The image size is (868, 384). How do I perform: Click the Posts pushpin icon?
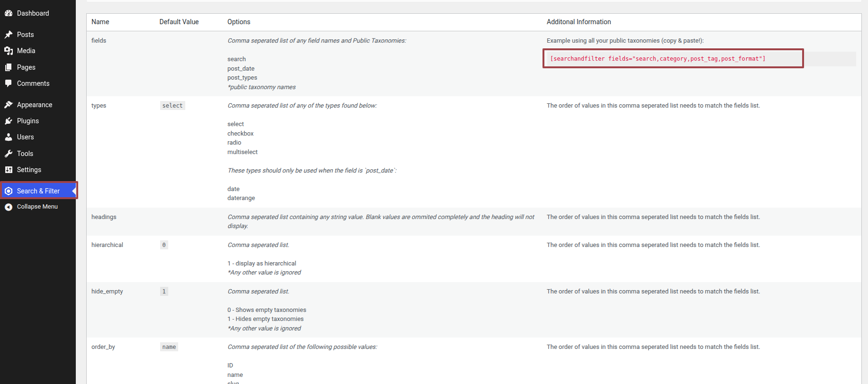point(9,35)
